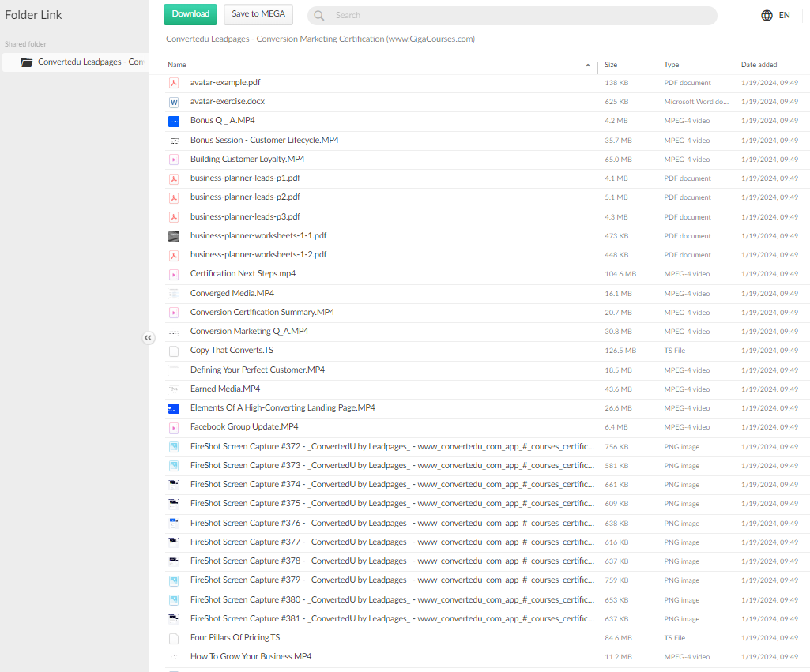The height and width of the screenshot is (672, 810).
Task: Click the folder icon in the sidebar
Action: (x=27, y=62)
